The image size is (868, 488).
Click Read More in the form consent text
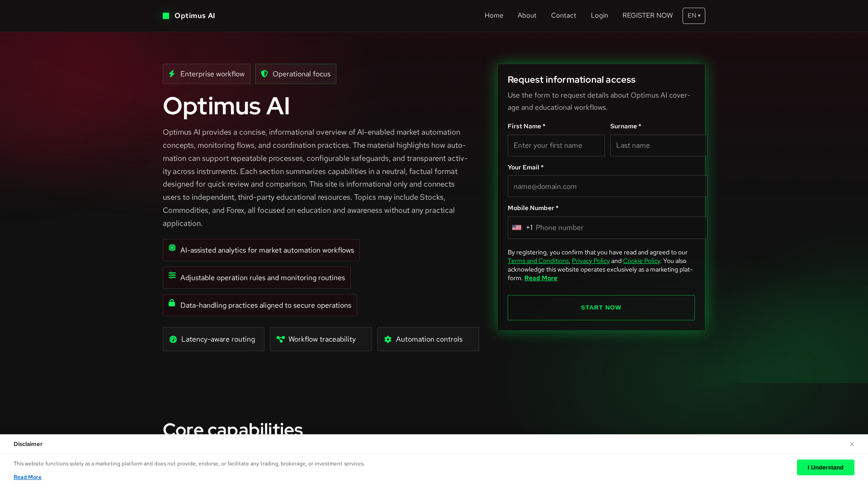[541, 278]
